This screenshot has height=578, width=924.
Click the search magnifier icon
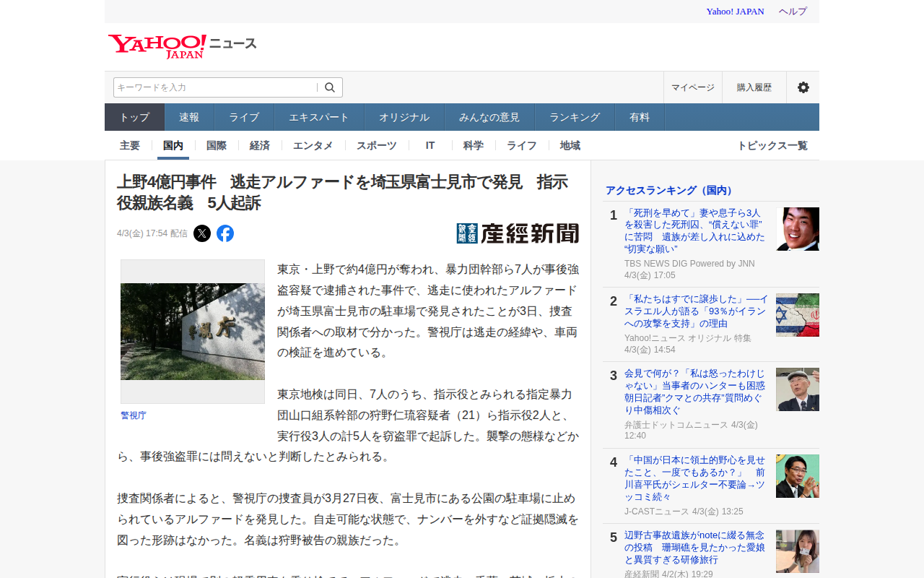[x=330, y=87]
